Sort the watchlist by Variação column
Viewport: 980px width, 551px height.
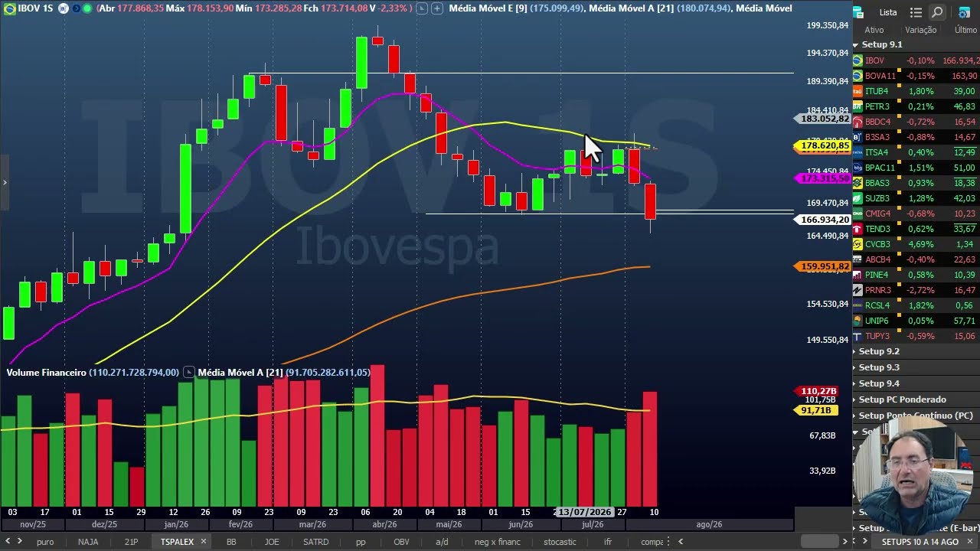click(x=920, y=30)
